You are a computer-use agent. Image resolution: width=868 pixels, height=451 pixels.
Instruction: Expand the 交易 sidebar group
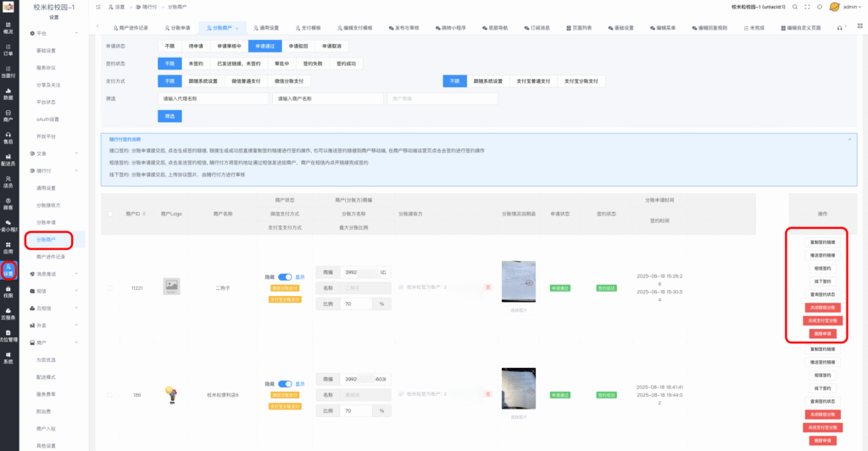point(53,153)
